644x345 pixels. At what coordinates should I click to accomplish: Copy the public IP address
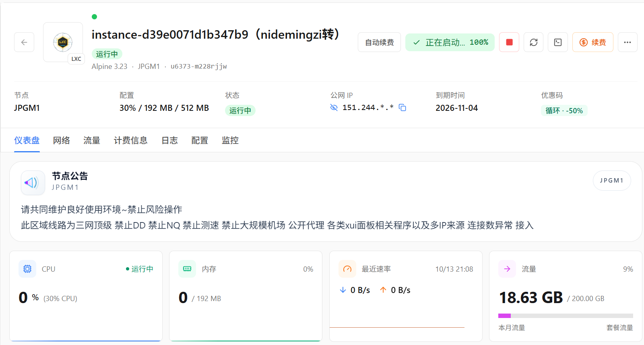[402, 108]
